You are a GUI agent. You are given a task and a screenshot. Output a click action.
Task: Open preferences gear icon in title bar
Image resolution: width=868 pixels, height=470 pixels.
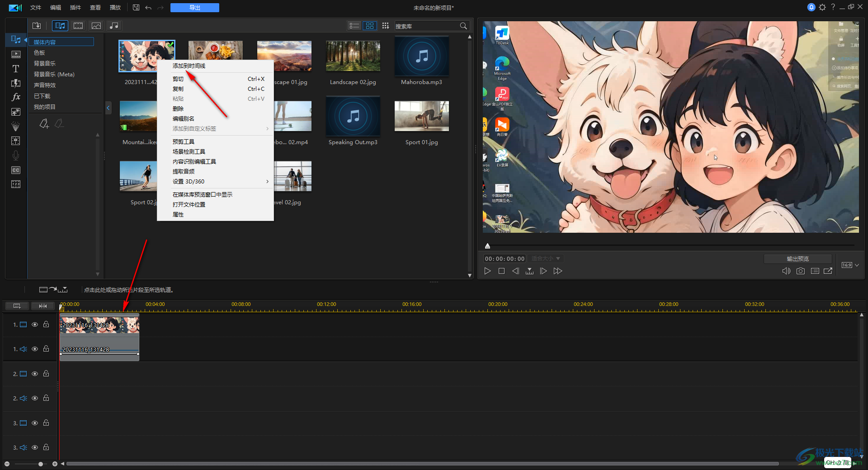pos(822,7)
